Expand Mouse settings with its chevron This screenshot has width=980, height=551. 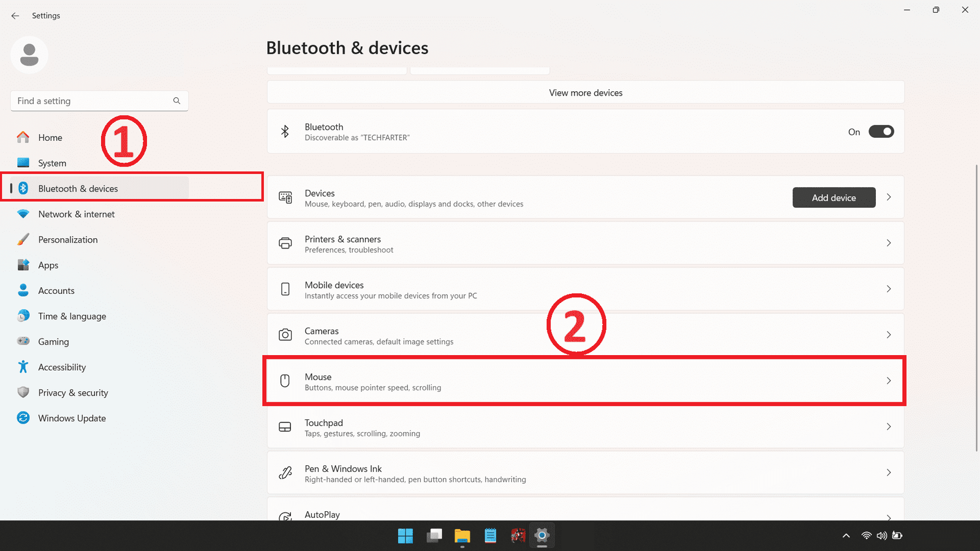888,381
